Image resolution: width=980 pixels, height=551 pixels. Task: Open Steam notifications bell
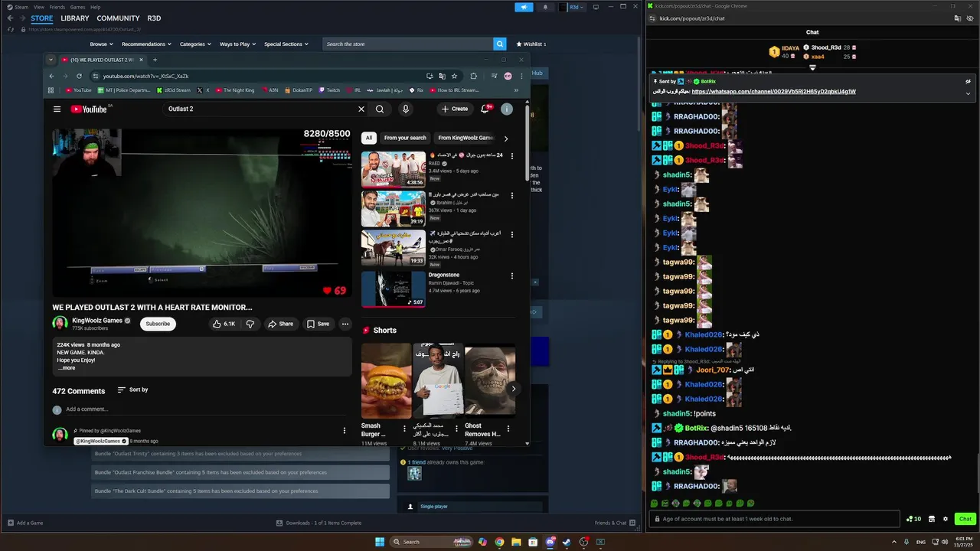tap(545, 7)
